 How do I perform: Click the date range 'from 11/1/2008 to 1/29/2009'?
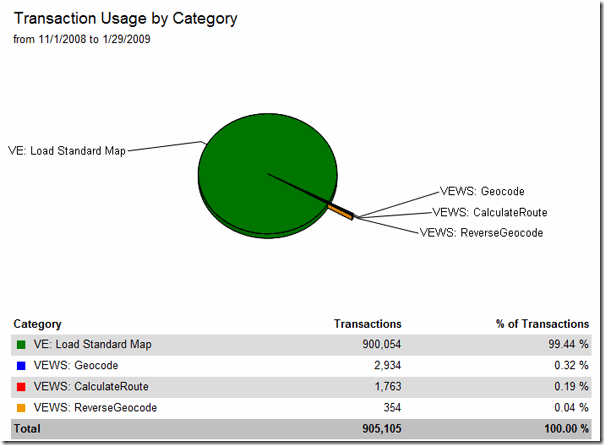[82, 39]
